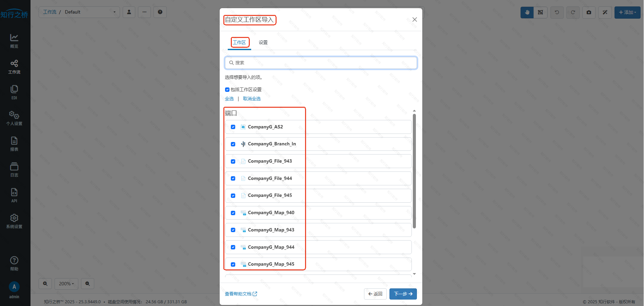644x306 pixels.
Task: Activate the marquee selection tool
Action: coord(541,12)
